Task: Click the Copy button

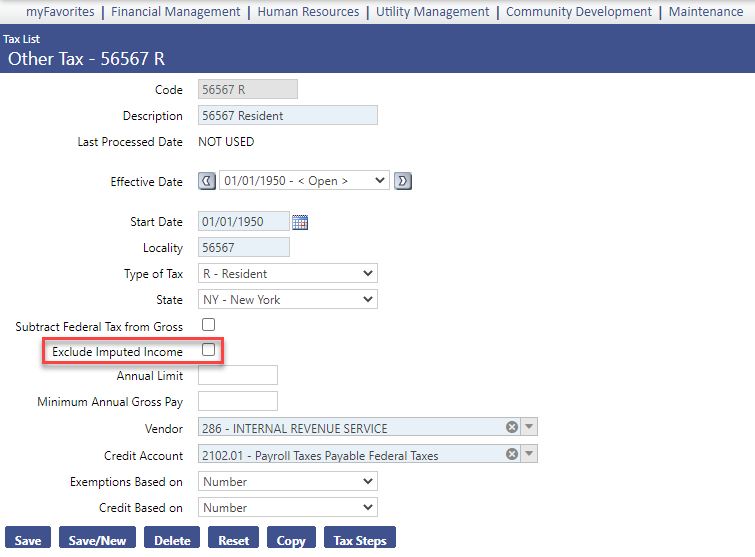Action: click(x=291, y=540)
